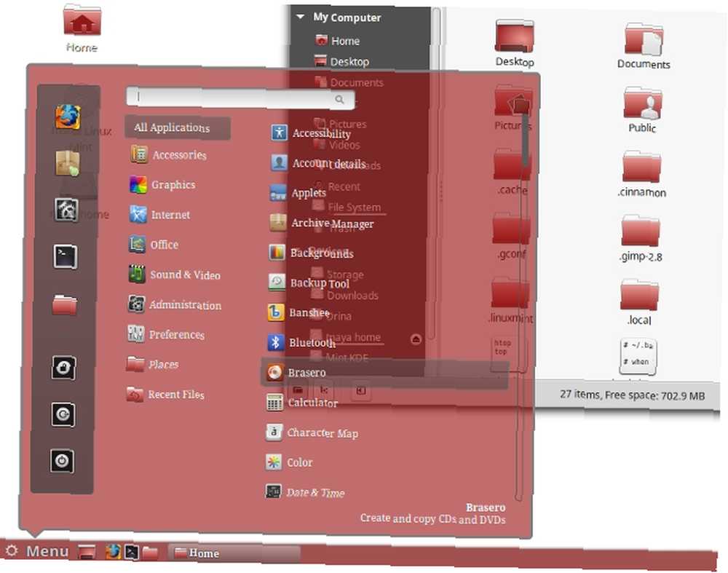Launch Firefox from the panel launcher
The image size is (728, 573).
click(x=113, y=552)
